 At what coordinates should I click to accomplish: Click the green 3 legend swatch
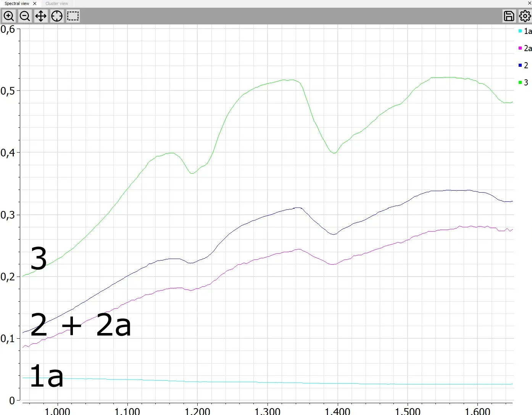520,82
